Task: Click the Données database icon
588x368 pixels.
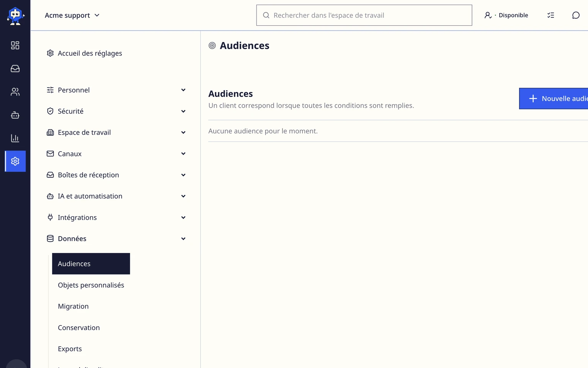Action: 50,239
